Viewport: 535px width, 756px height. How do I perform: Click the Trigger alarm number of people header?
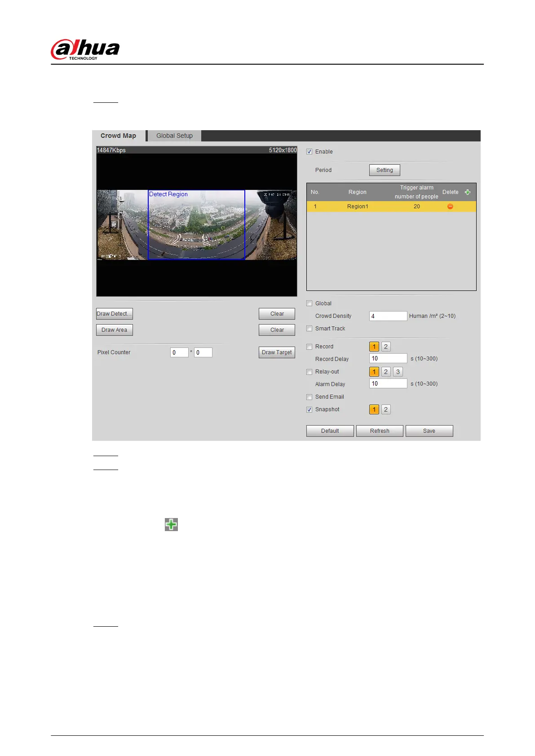[416, 192]
